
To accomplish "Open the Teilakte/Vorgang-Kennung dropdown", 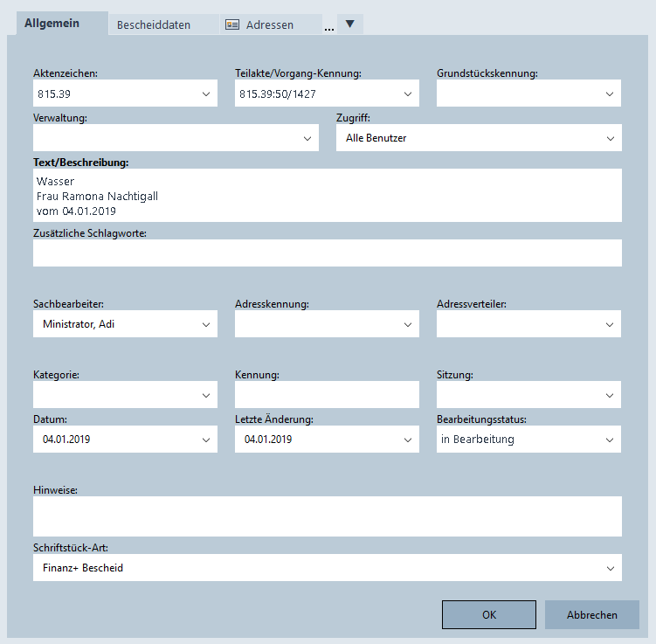I will pyautogui.click(x=408, y=93).
